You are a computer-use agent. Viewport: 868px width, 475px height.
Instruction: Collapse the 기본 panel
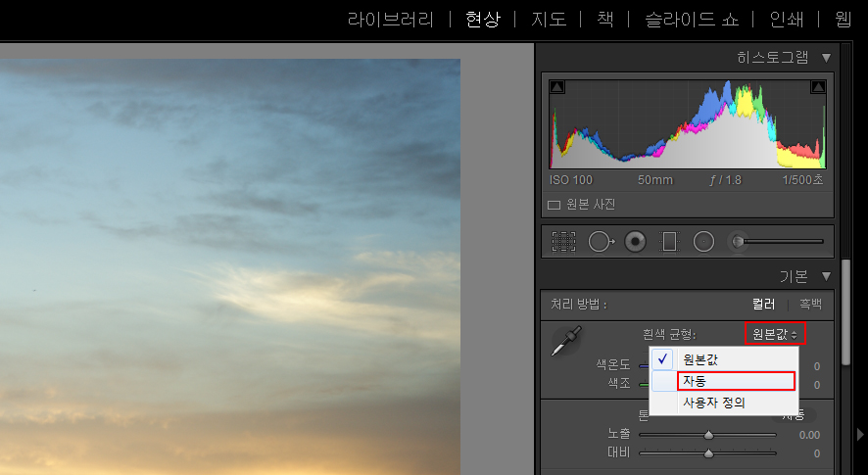coord(827,276)
